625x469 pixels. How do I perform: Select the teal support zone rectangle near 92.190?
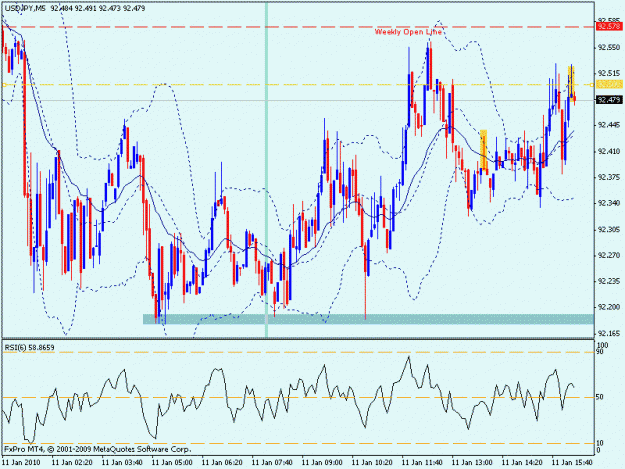368,319
